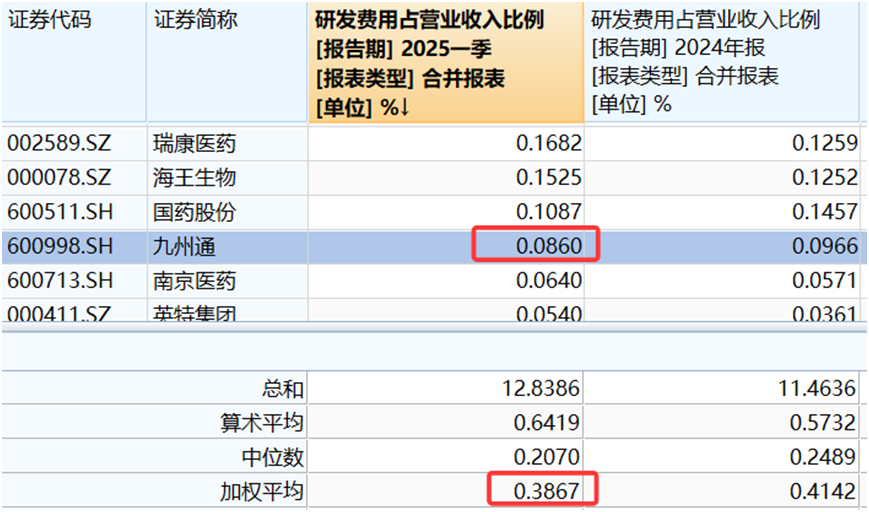Viewport: 869px width, 512px height.
Task: Click total value 12.8386
Action: [x=540, y=388]
